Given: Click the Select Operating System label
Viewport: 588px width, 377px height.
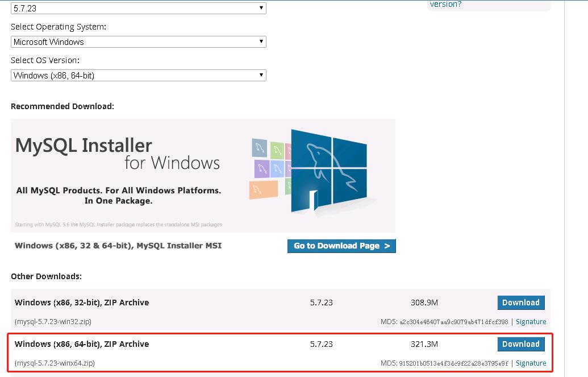Looking at the screenshot, I should pyautogui.click(x=59, y=27).
